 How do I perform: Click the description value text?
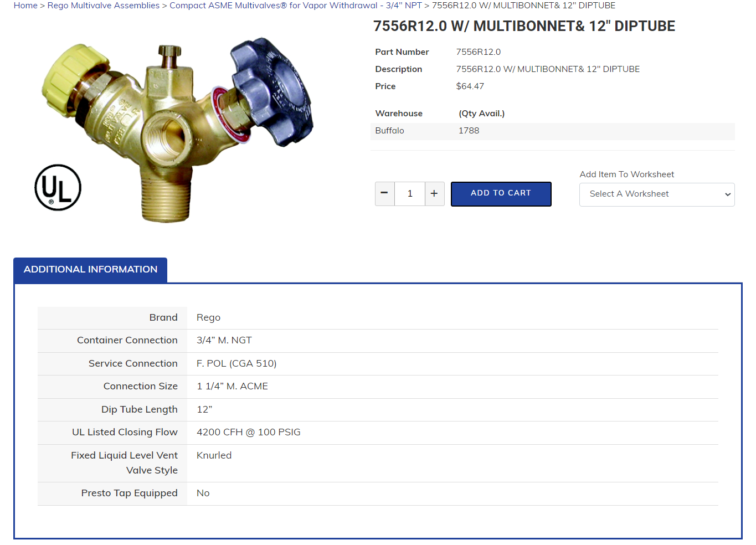pyautogui.click(x=548, y=69)
